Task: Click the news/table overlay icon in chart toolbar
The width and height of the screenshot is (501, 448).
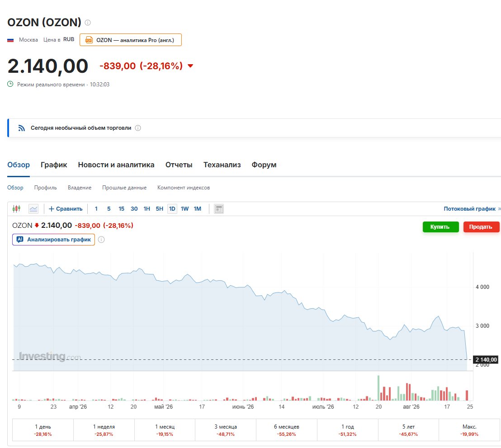Action: [219, 209]
